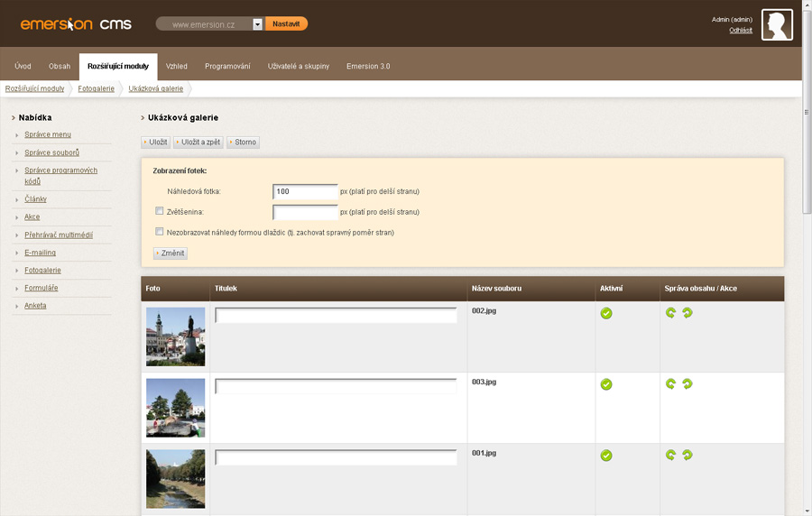Click the Odhlásit logout link
Image resolution: width=812 pixels, height=516 pixels.
click(x=740, y=31)
